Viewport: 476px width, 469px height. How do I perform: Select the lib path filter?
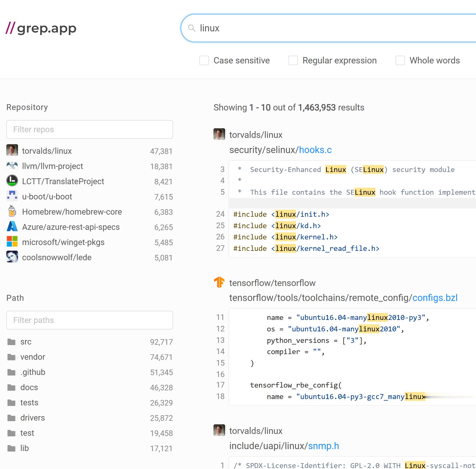pos(90,448)
